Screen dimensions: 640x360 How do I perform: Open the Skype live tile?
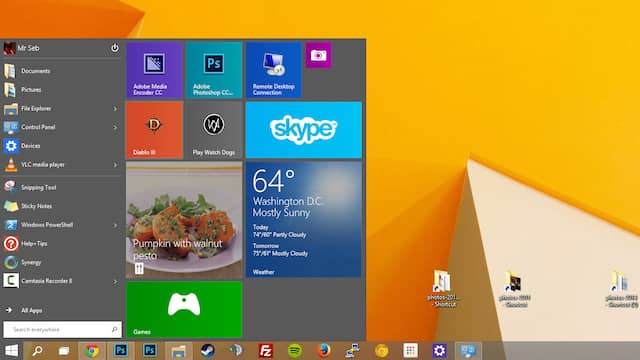pyautogui.click(x=304, y=130)
